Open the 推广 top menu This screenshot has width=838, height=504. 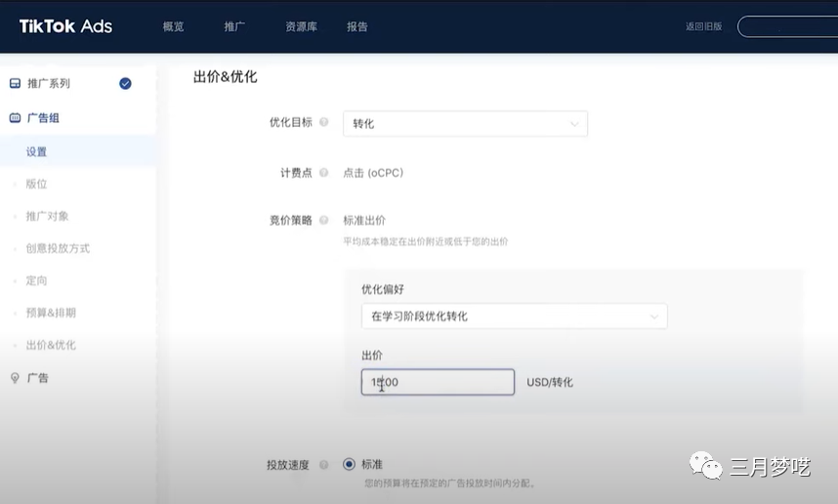234,26
